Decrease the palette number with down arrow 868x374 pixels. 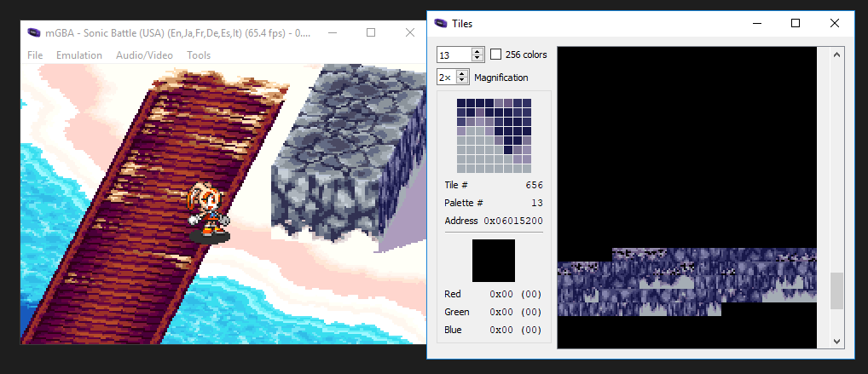click(x=477, y=58)
